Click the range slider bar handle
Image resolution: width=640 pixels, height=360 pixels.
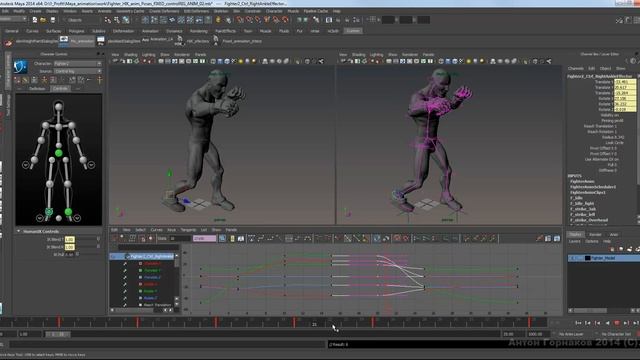coord(58,334)
